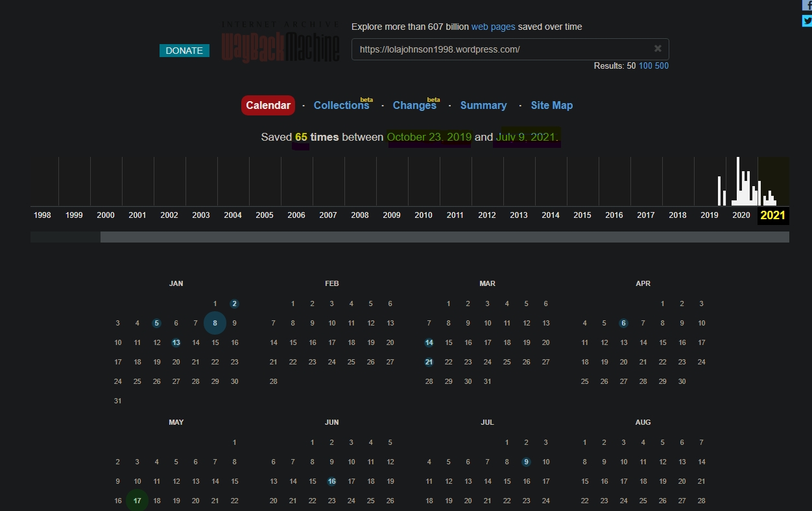Select year 2019 in the timeline
This screenshot has width=812, height=511.
pyautogui.click(x=709, y=215)
